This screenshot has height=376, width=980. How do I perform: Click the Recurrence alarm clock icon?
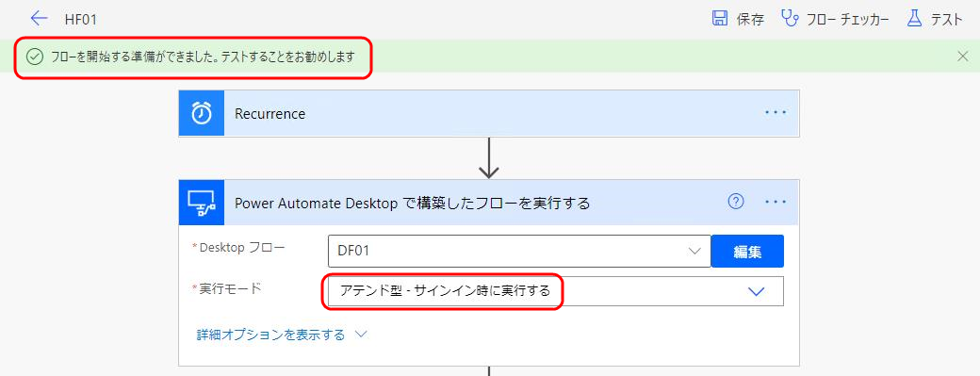[x=202, y=113]
